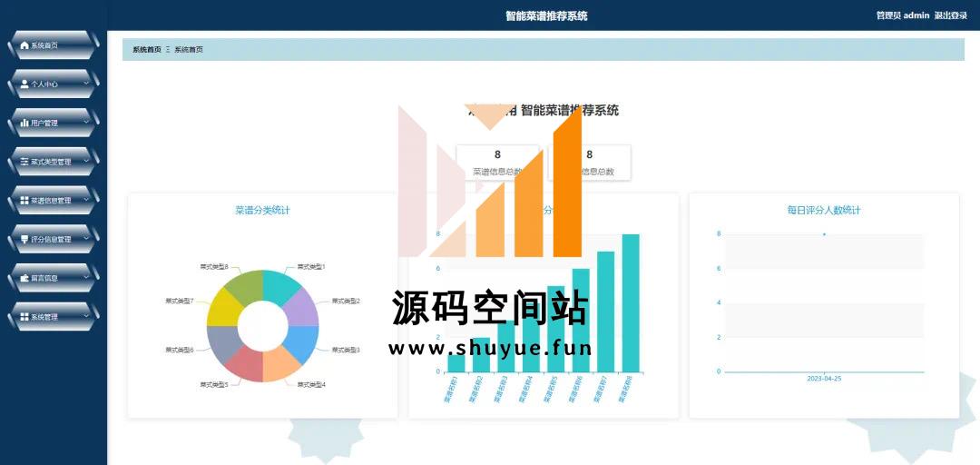Viewport: 980px width, 465px height.
Task: Click the 智能菜谱推荐系统 header title
Action: tap(546, 15)
